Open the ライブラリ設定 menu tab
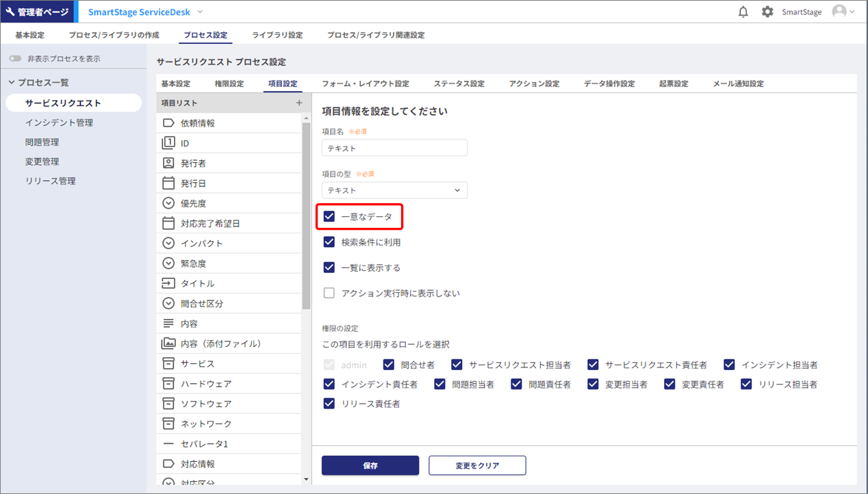Viewport: 868px width, 494px height. [277, 35]
